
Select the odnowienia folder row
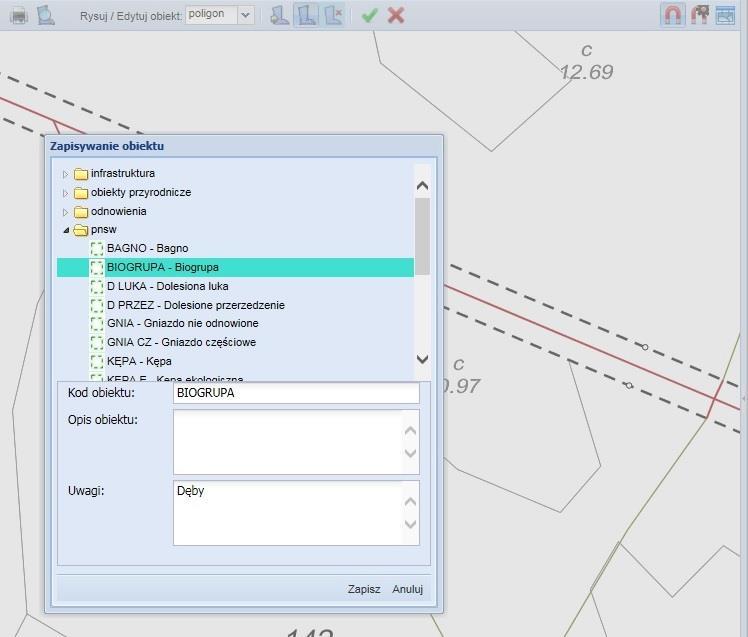coord(235,211)
